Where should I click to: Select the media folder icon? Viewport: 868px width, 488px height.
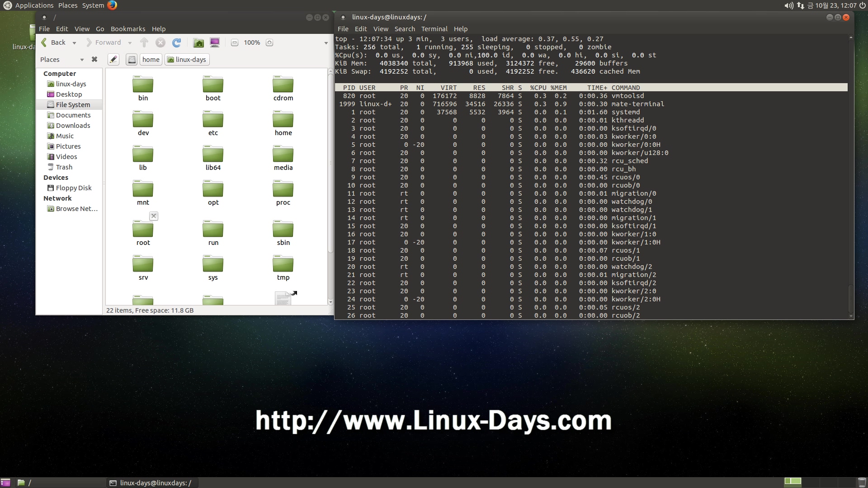click(x=283, y=154)
